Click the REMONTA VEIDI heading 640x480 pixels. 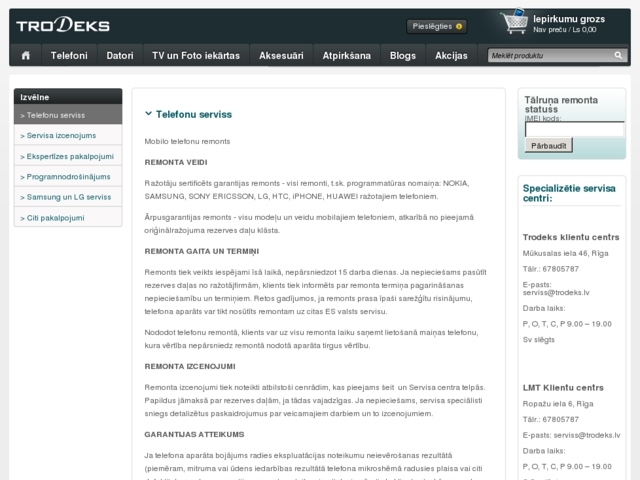click(176, 162)
